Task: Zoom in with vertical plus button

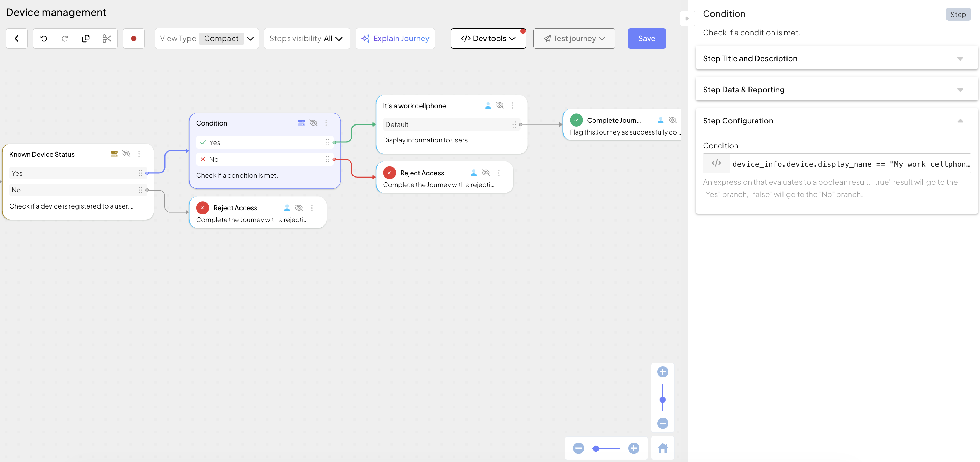Action: pos(663,372)
